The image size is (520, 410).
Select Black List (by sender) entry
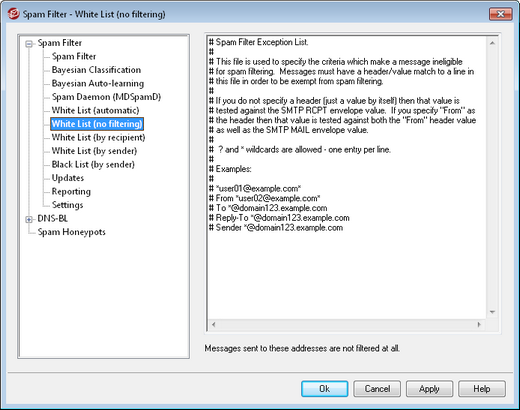pos(93,164)
